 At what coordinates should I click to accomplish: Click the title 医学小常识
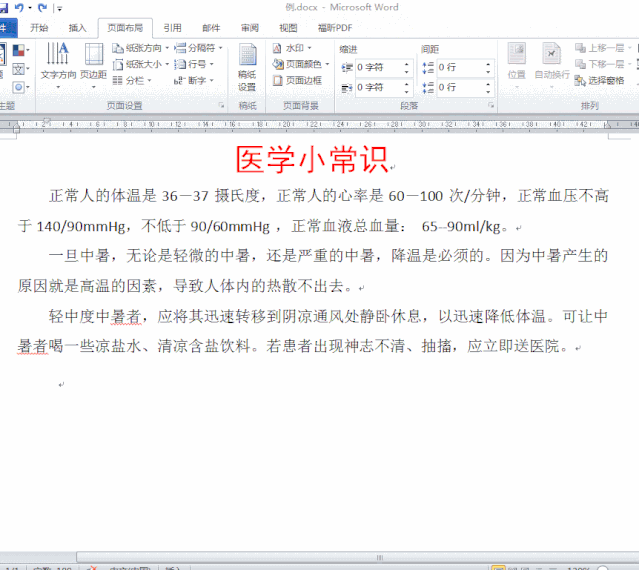[x=312, y=160]
